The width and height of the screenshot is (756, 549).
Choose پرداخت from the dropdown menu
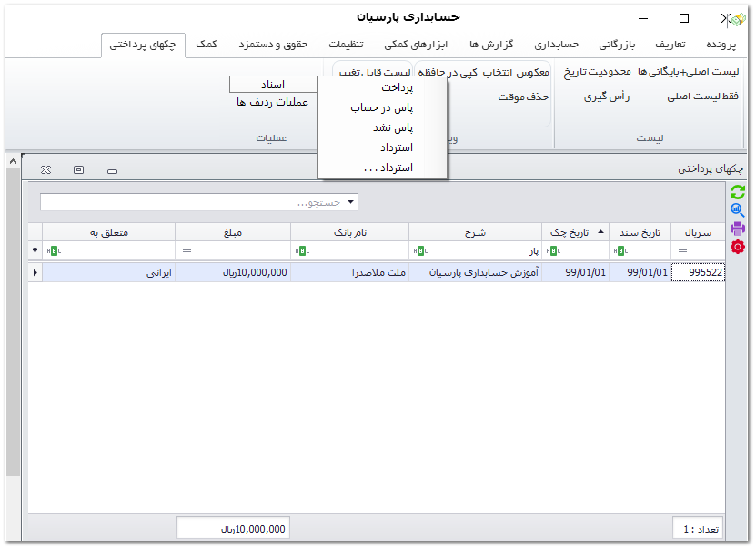(x=397, y=87)
